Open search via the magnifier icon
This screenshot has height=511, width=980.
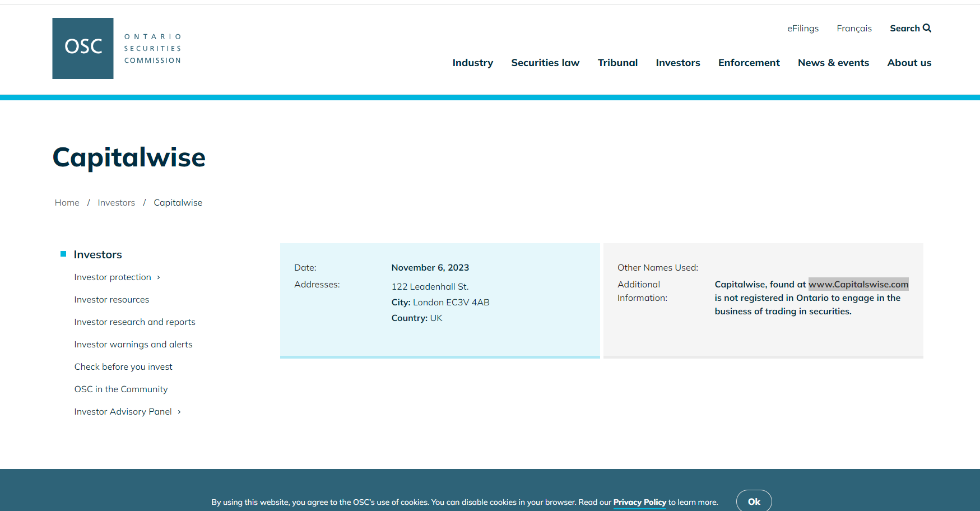click(927, 28)
